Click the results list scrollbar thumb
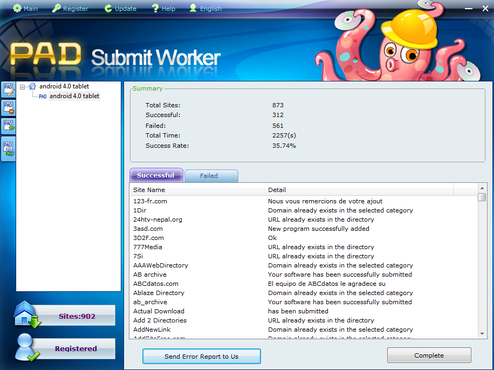Screen dimensions: 494x370 tap(482, 197)
